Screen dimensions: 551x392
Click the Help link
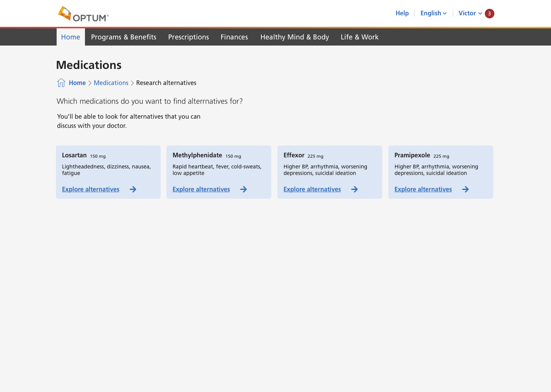(x=402, y=13)
